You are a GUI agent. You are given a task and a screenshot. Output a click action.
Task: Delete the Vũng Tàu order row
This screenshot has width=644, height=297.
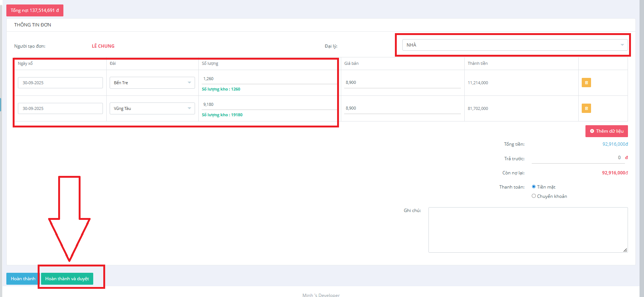pyautogui.click(x=586, y=108)
